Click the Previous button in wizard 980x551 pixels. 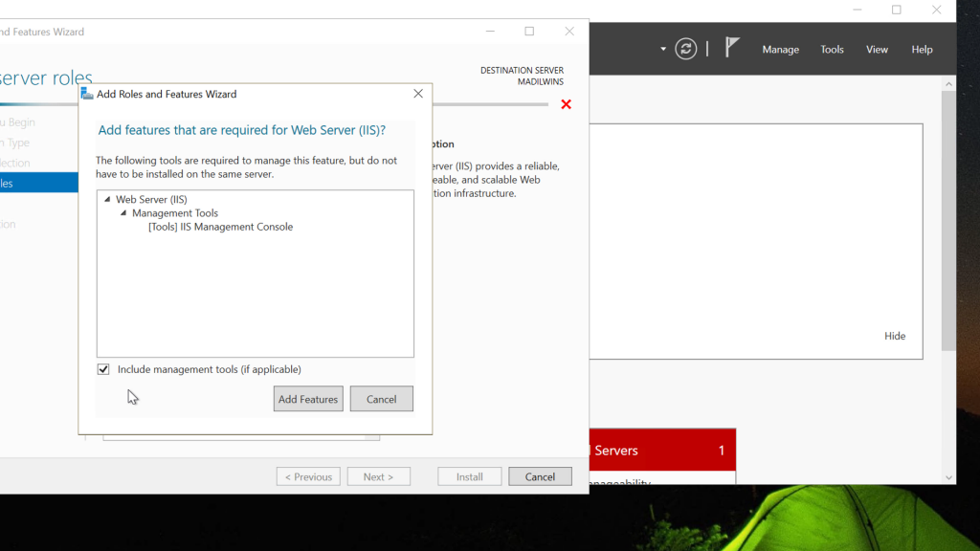[x=309, y=476]
